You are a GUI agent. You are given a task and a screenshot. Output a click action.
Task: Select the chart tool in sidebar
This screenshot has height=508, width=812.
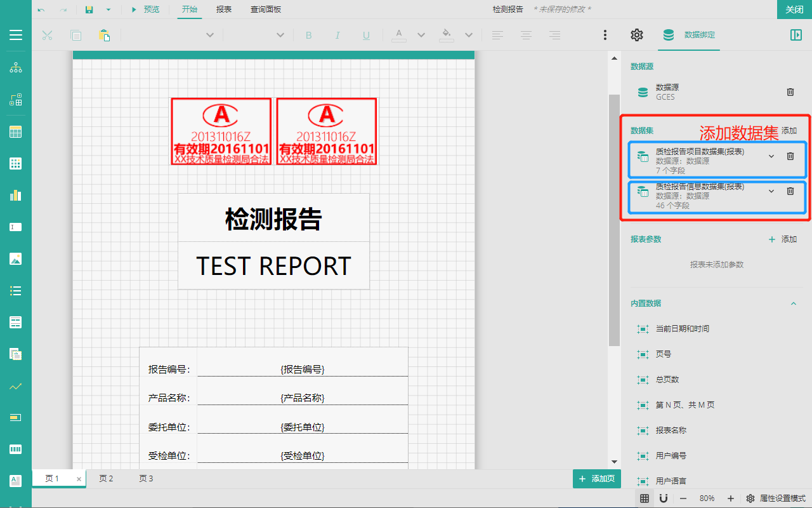[16, 196]
